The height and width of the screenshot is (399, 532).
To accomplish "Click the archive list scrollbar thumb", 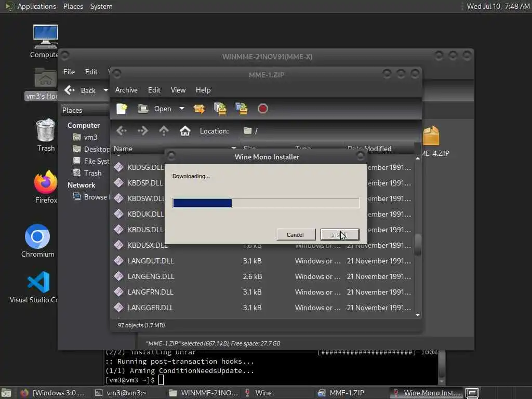I will tap(418, 244).
